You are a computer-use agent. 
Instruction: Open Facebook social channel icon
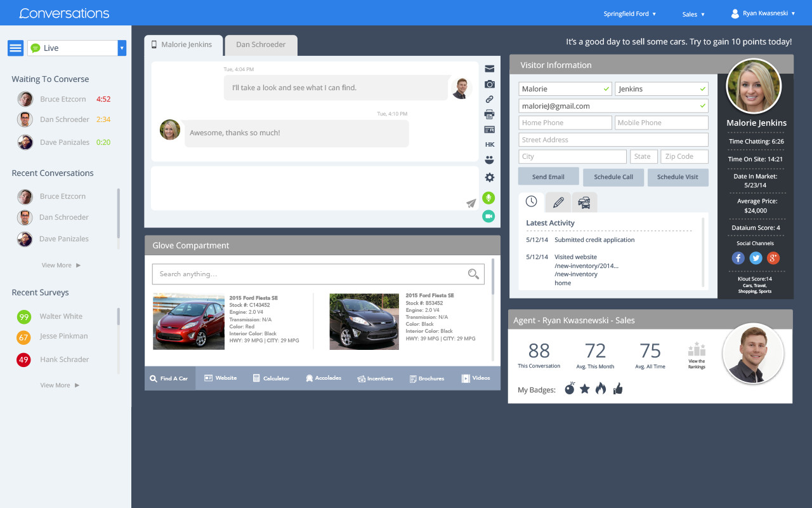pyautogui.click(x=738, y=258)
